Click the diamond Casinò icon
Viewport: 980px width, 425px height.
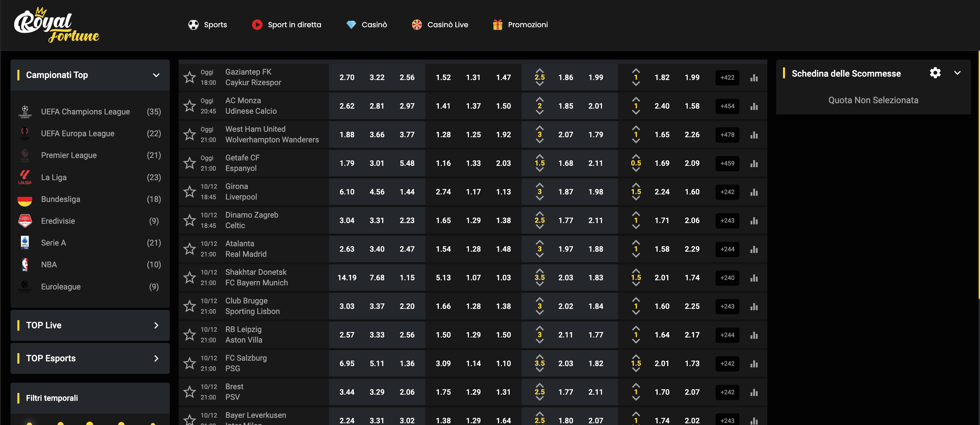pos(351,25)
